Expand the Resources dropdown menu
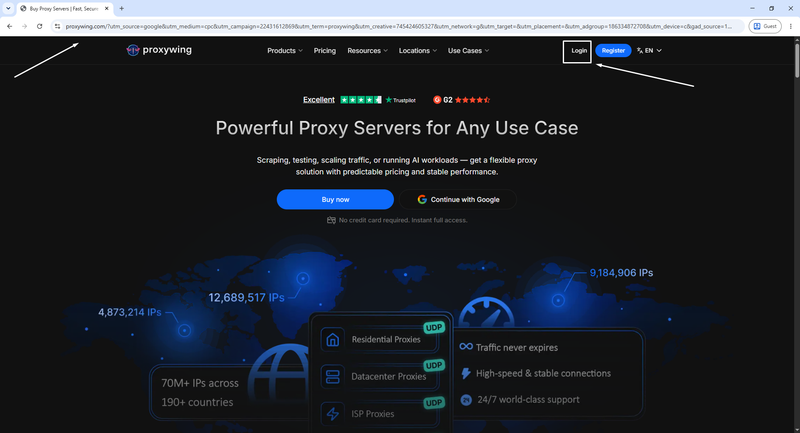The image size is (800, 433). point(367,50)
